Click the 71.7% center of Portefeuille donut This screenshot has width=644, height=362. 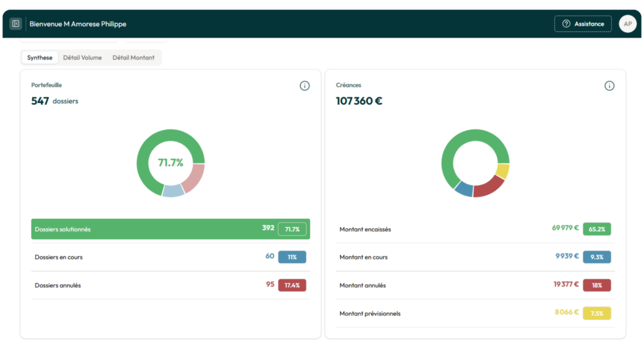[170, 163]
